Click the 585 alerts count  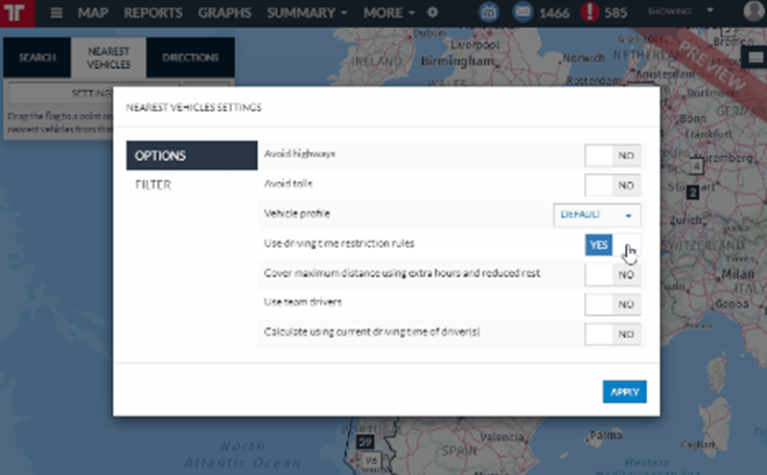pyautogui.click(x=615, y=13)
